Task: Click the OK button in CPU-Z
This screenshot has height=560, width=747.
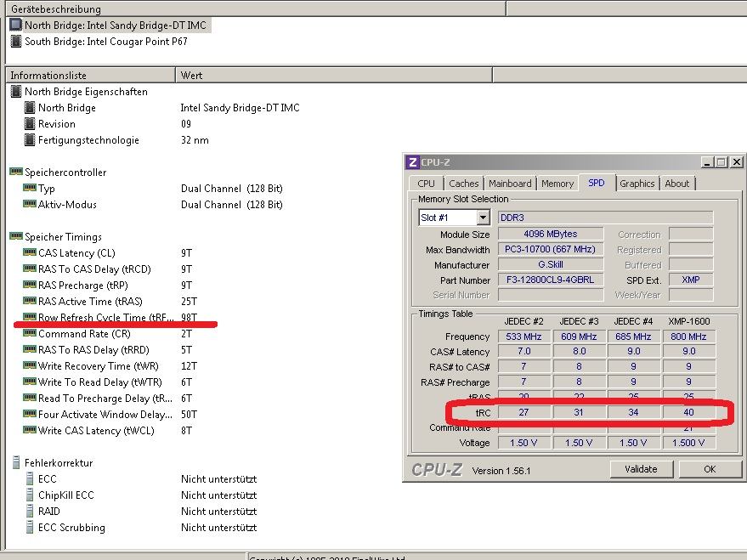Action: 710,469
